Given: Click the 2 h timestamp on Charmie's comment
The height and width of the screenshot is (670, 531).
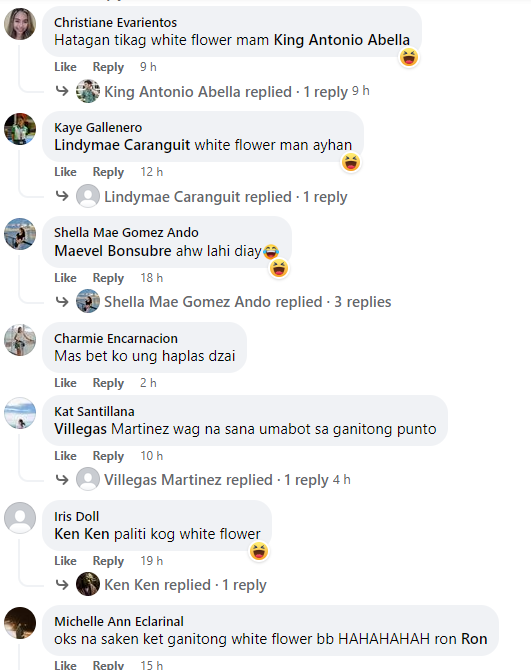Looking at the screenshot, I should coord(148,383).
